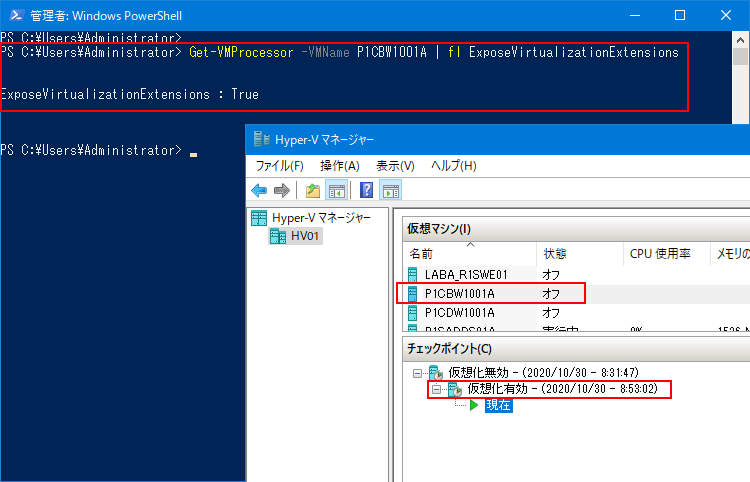Select the 仮想化無効 checkpoint entry
Image resolution: width=750 pixels, height=482 pixels.
543,372
